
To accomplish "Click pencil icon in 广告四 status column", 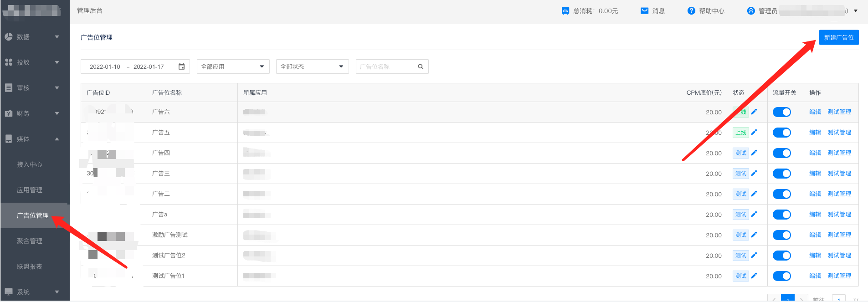I will pos(754,153).
